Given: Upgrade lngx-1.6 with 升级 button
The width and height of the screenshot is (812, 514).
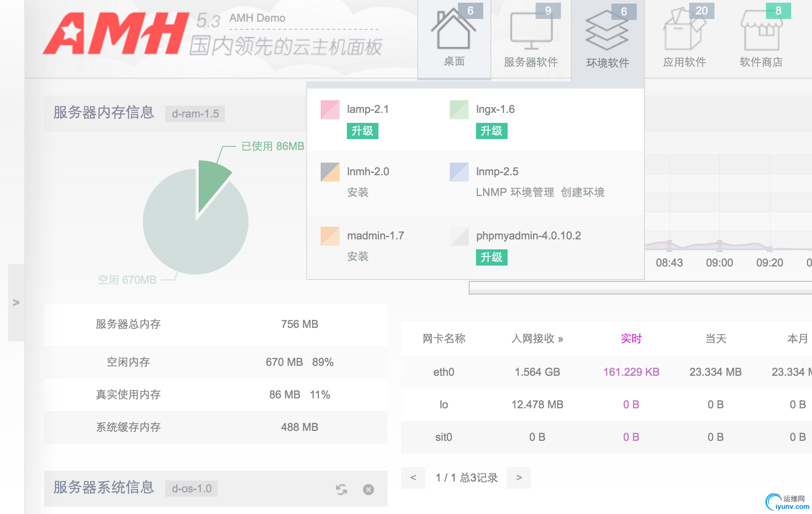Looking at the screenshot, I should 492,131.
